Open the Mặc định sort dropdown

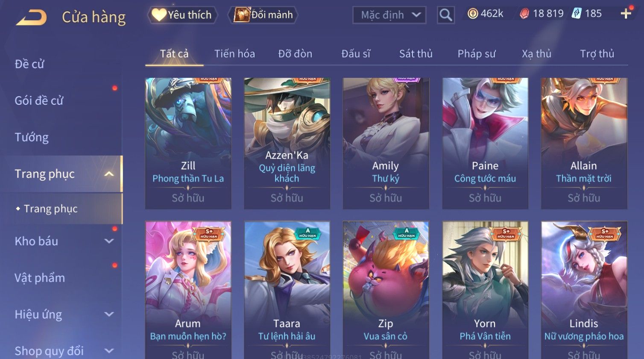pos(389,15)
